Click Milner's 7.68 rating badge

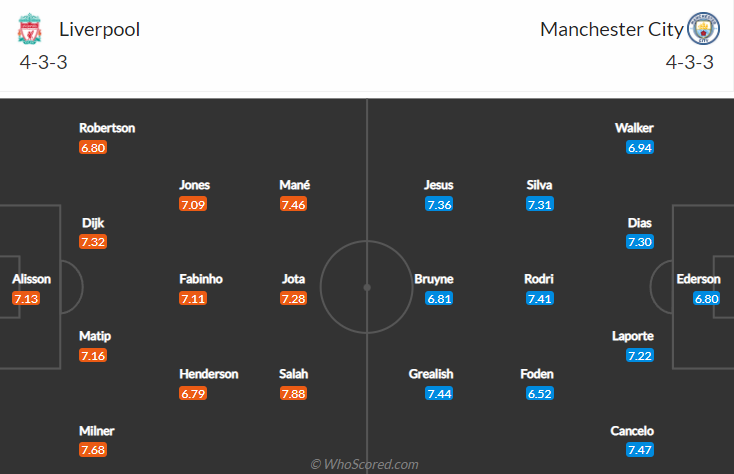point(93,450)
